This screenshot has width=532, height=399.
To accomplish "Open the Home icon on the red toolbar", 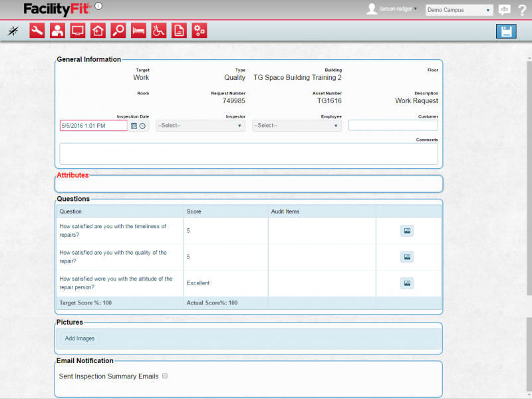I will (x=98, y=30).
